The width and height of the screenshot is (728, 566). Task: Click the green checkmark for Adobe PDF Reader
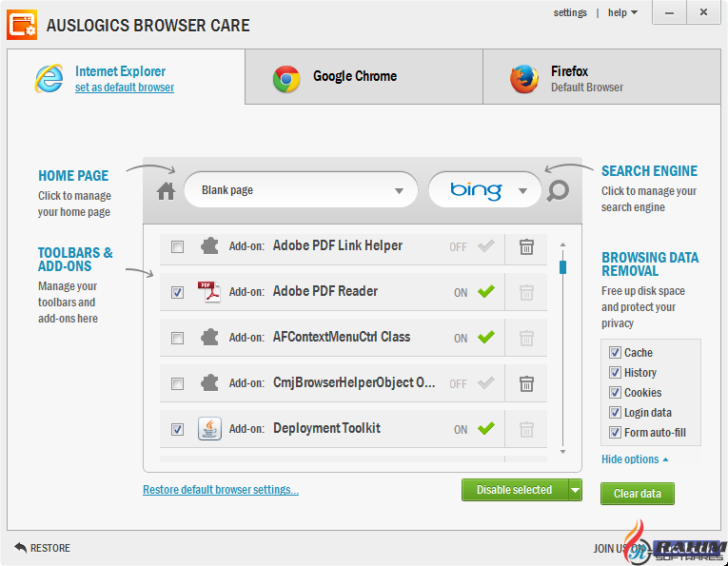486,291
